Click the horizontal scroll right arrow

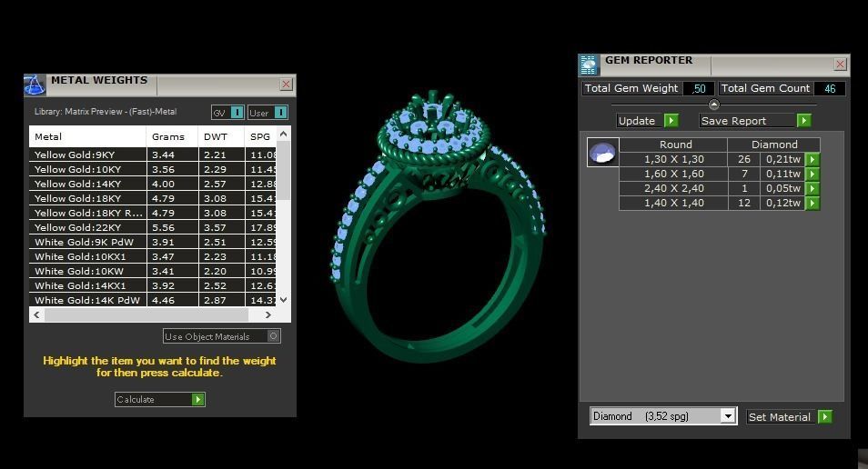pos(268,314)
